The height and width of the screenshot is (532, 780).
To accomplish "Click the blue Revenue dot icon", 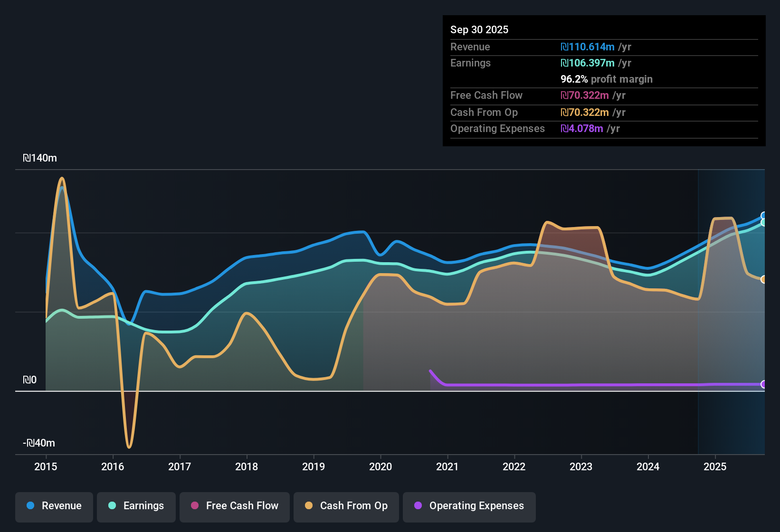I will coord(30,506).
